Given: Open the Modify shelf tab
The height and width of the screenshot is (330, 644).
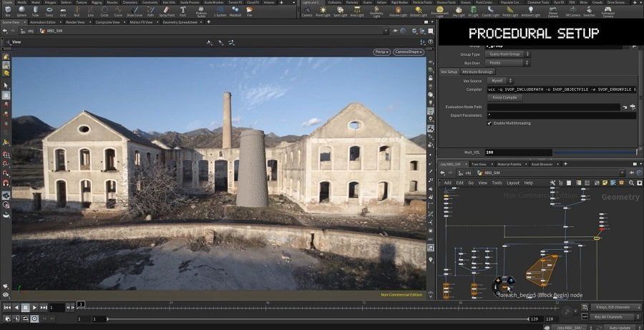Looking at the screenshot, I should coord(21,2).
